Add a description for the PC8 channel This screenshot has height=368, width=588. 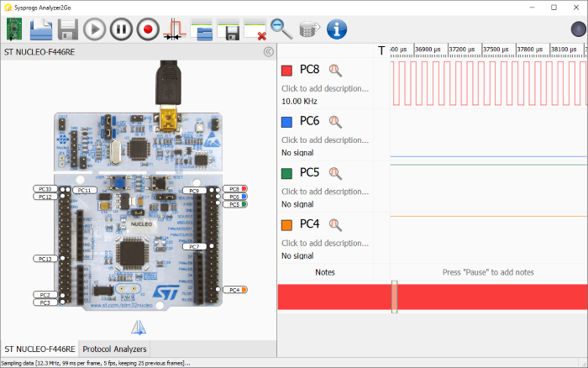coord(325,88)
